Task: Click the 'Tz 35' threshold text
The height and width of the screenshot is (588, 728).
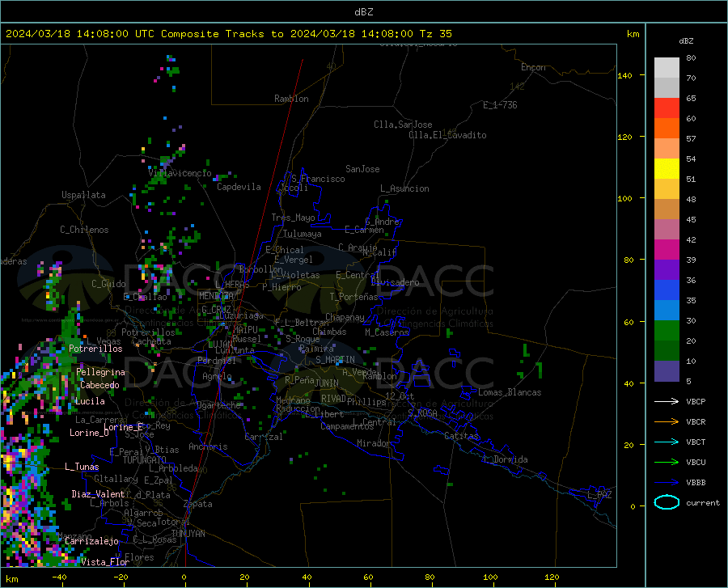Action: [x=435, y=34]
